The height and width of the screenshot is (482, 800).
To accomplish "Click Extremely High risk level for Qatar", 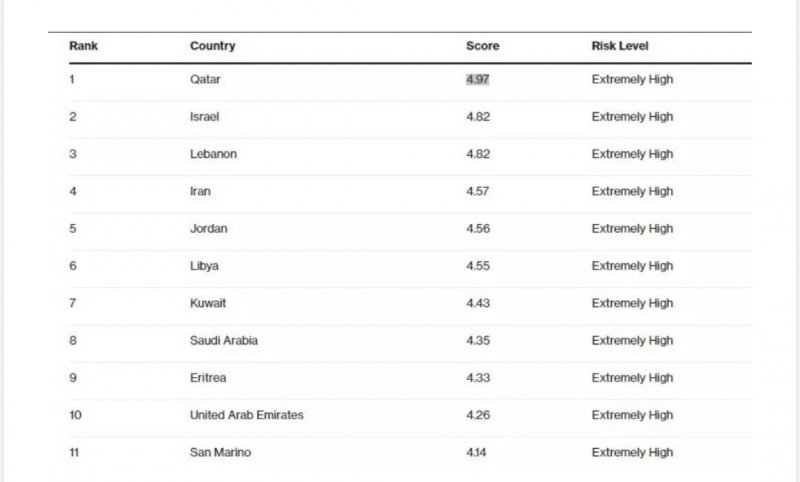I will [632, 80].
